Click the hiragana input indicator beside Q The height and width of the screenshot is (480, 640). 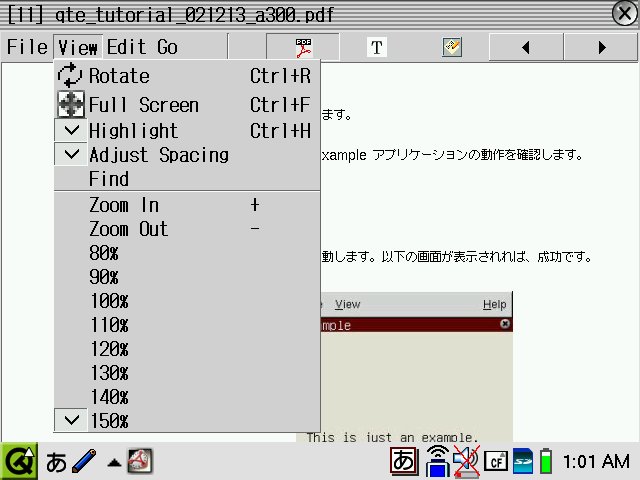click(x=56, y=462)
